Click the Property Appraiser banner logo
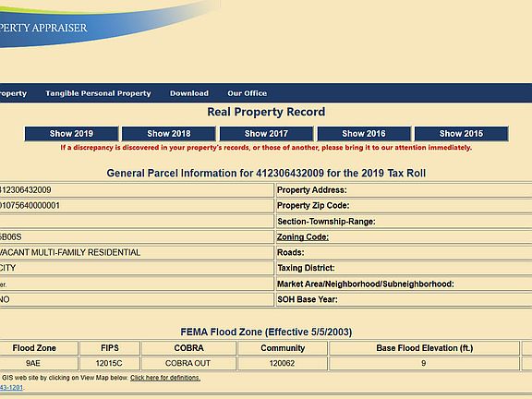Screen dimensions: 532x399 pos(43,28)
